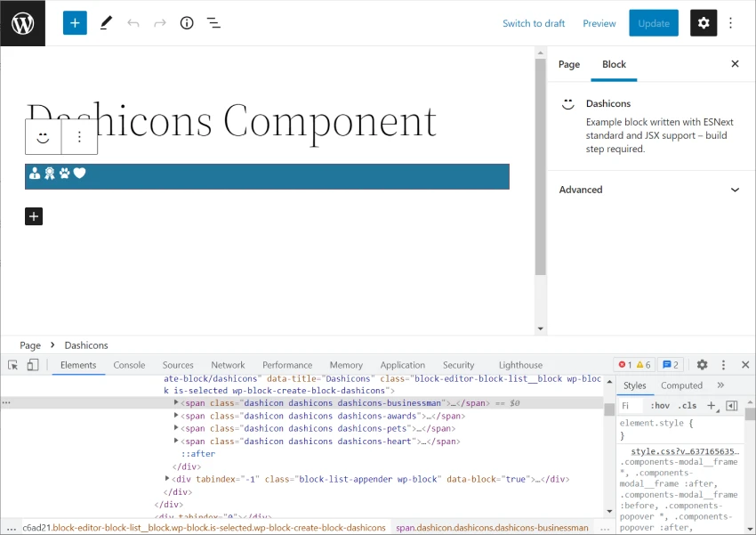Open the WordPress logo menu
Image resolution: width=756 pixels, height=535 pixels.
[x=22, y=23]
